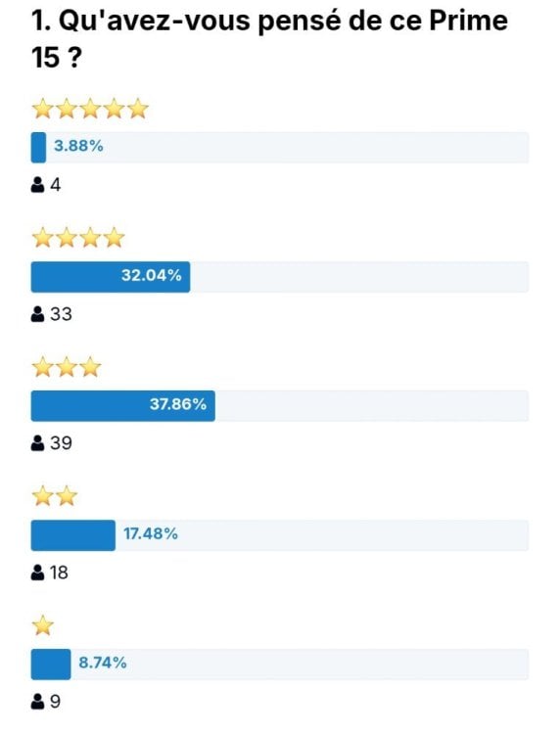
Task: Click the 39 voters count
Action: [x=61, y=443]
